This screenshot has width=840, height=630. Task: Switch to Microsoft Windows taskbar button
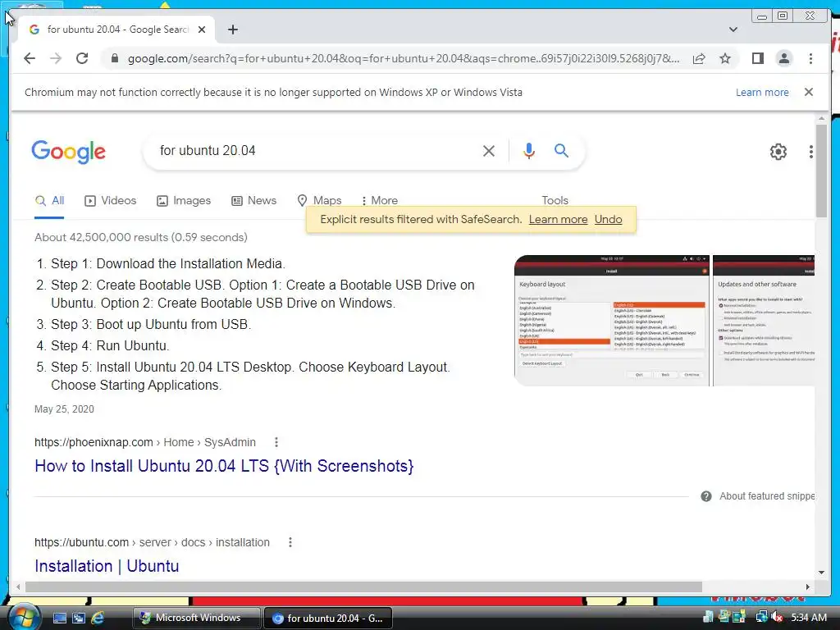pyautogui.click(x=197, y=618)
